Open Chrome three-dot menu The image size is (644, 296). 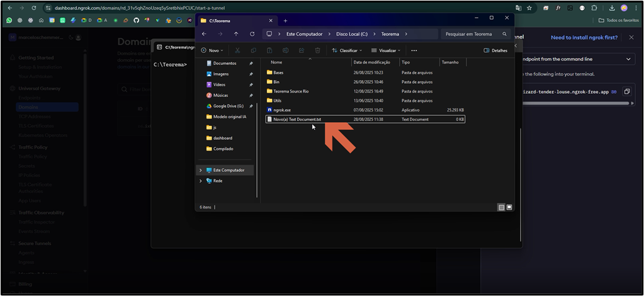tap(635, 8)
